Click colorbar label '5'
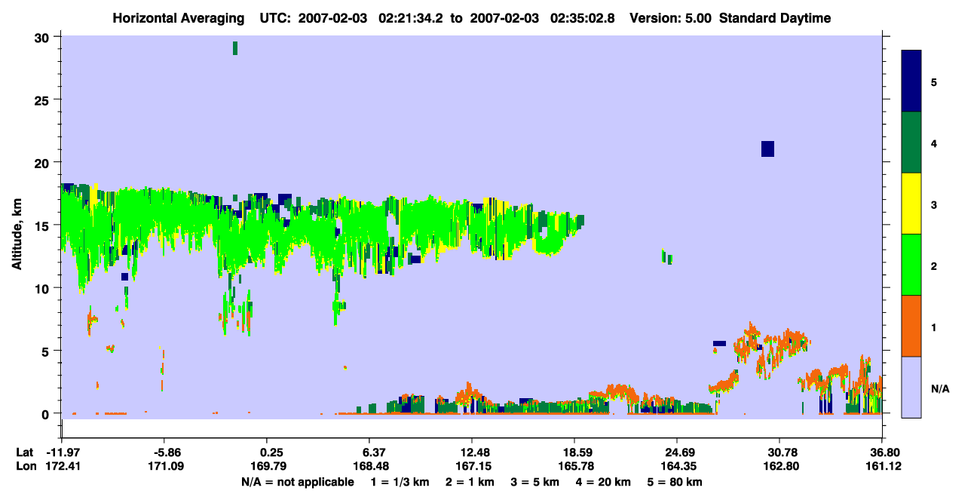 pos(934,81)
